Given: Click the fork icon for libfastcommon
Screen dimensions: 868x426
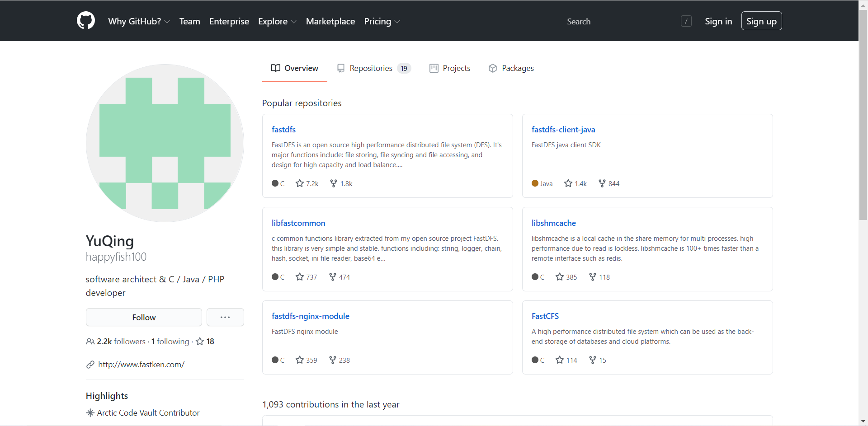Looking at the screenshot, I should tap(333, 277).
